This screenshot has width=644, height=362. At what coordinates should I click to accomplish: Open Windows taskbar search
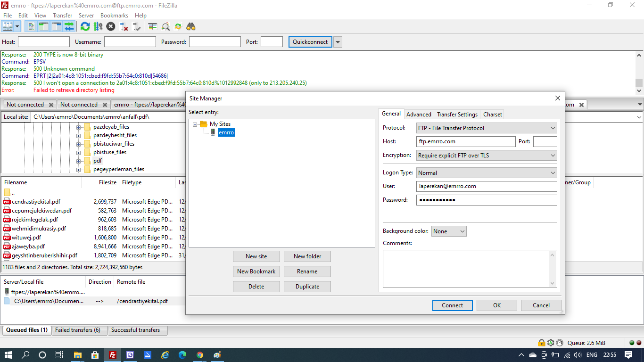[25, 355]
